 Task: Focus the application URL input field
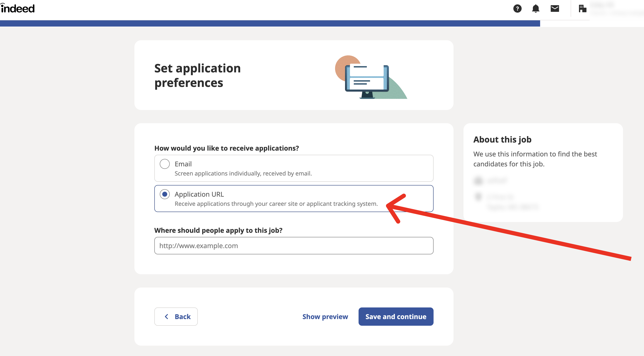294,246
